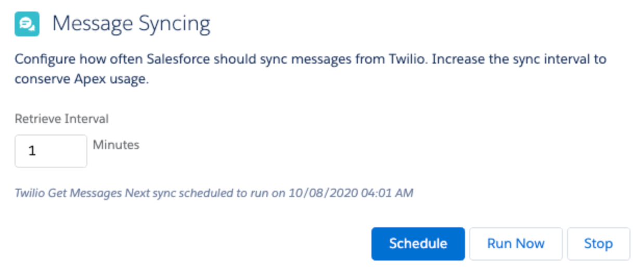Focus the Retrieve Interval input field
The image size is (644, 271).
[x=51, y=151]
